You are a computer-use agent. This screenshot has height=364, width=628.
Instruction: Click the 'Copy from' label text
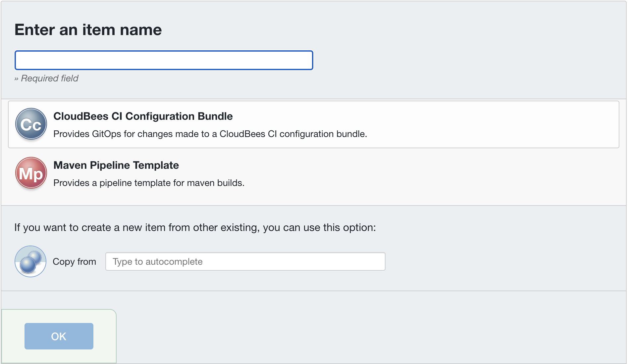pos(74,261)
